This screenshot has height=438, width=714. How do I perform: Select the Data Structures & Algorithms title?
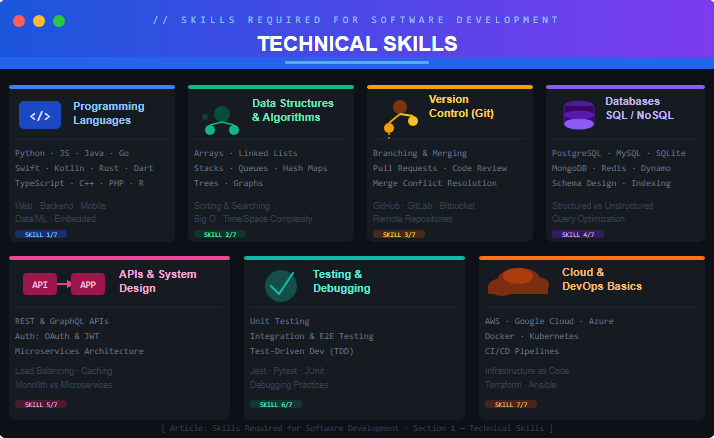point(293,110)
